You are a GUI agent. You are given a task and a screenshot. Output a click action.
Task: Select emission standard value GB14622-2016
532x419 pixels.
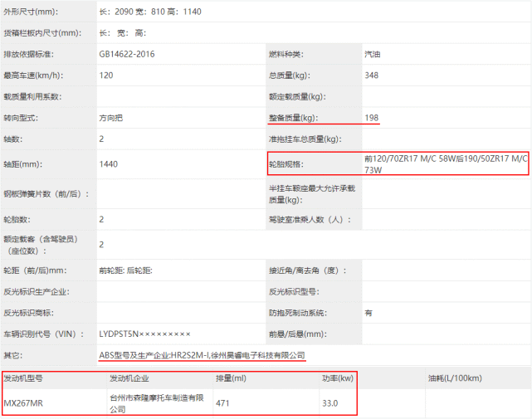pos(126,54)
